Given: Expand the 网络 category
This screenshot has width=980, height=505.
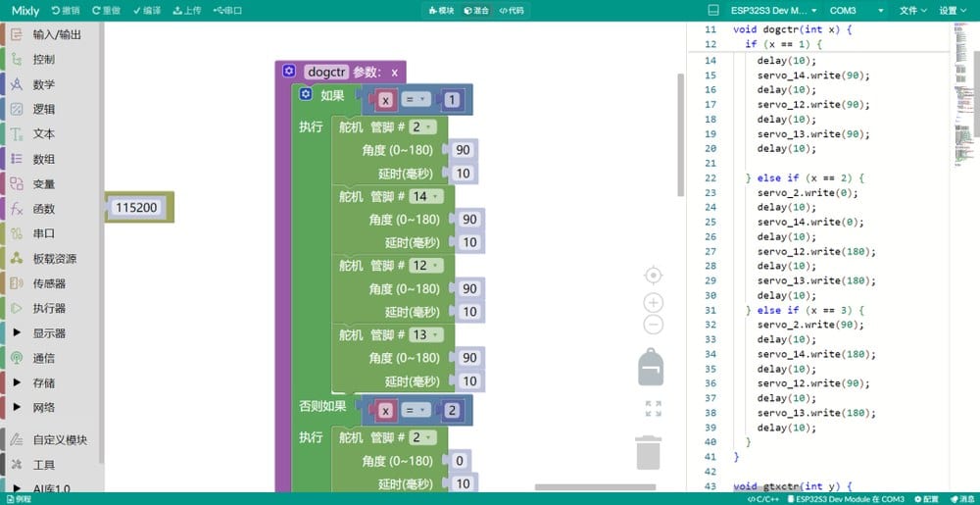Looking at the screenshot, I should click(x=50, y=408).
